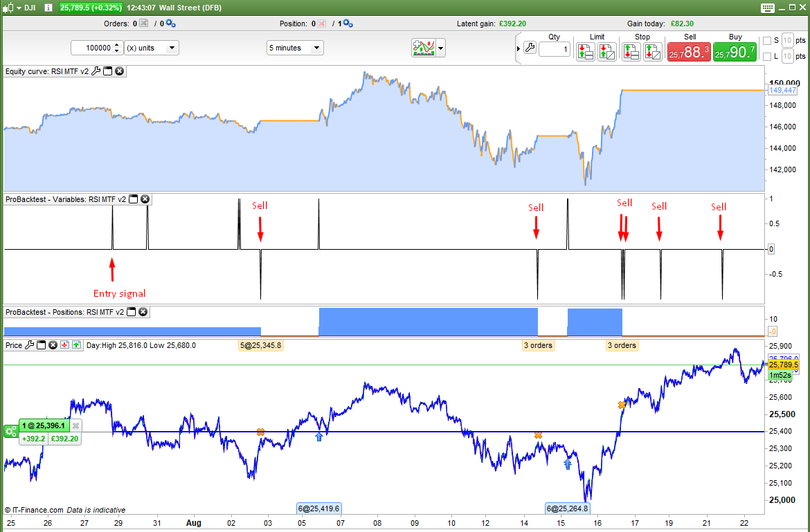
Task: Select the 1 @ 25,396.1 position label
Action: coord(44,425)
